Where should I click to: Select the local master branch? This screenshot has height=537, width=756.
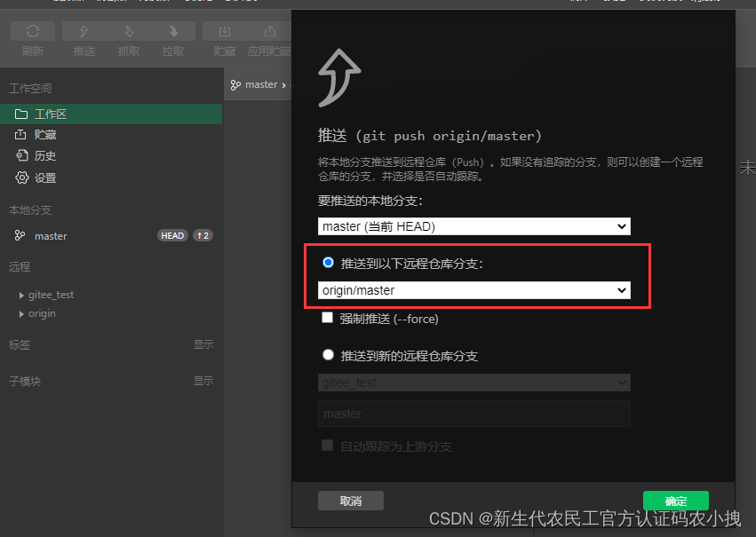[51, 236]
